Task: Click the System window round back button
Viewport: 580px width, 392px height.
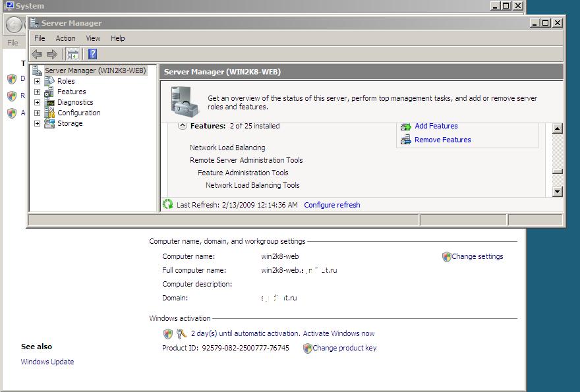Action: (14, 25)
